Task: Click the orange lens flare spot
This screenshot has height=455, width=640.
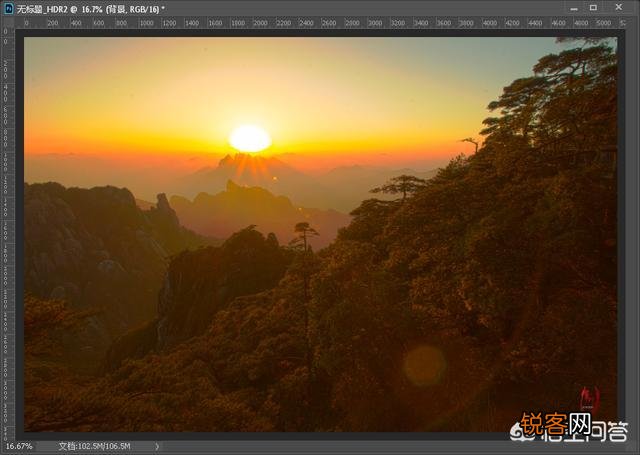Action: click(425, 365)
